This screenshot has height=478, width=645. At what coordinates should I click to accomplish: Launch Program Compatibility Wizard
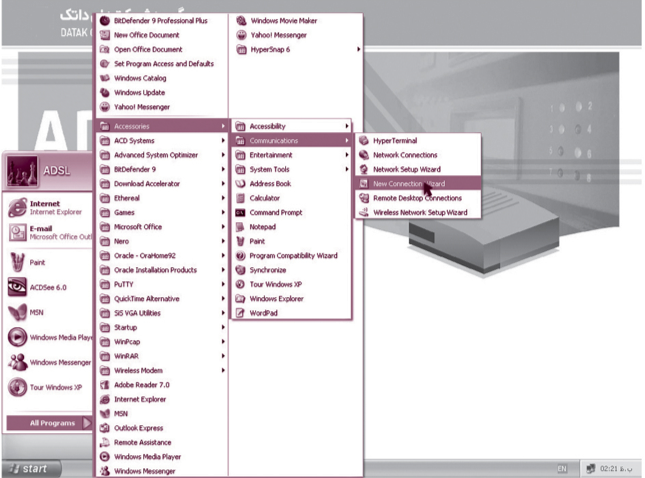click(291, 256)
